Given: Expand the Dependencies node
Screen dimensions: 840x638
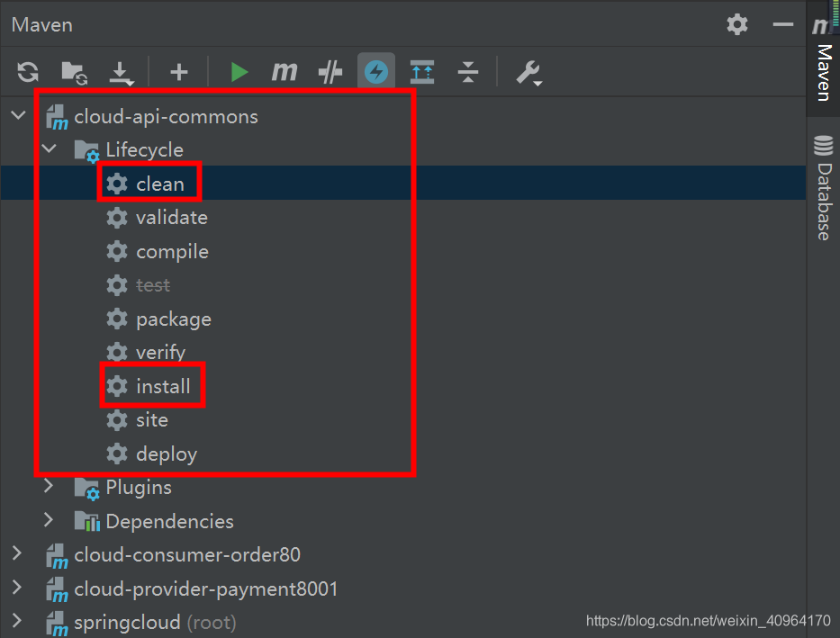Looking at the screenshot, I should [50, 520].
